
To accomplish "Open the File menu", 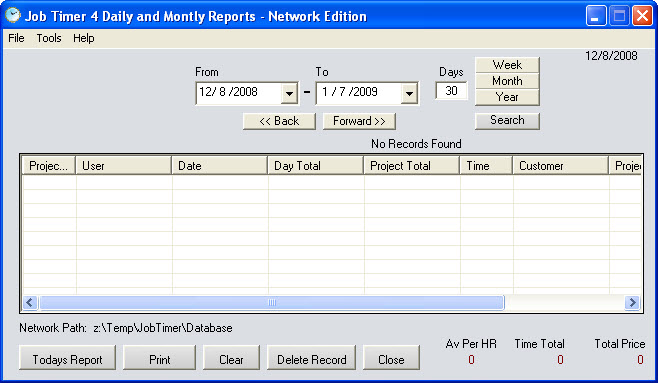I will click(16, 38).
